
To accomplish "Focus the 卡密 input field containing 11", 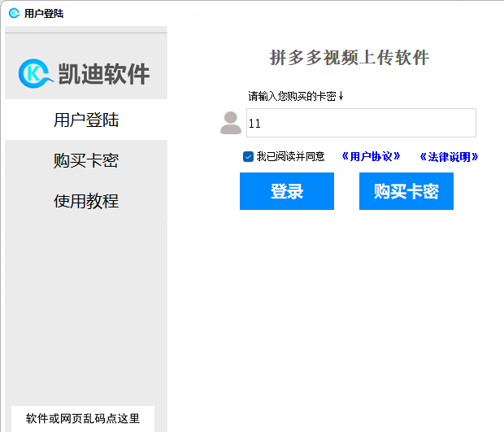I will tap(361, 123).
